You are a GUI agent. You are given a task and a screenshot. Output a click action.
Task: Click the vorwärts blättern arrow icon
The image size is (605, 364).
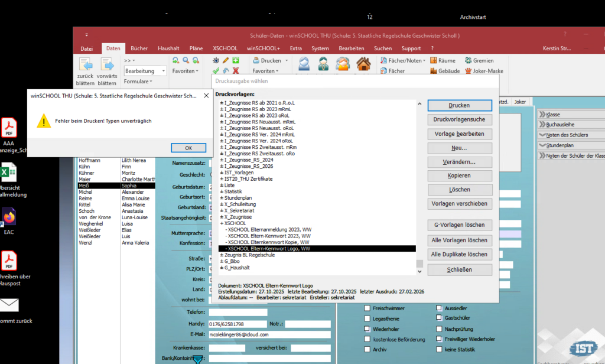coord(107,64)
